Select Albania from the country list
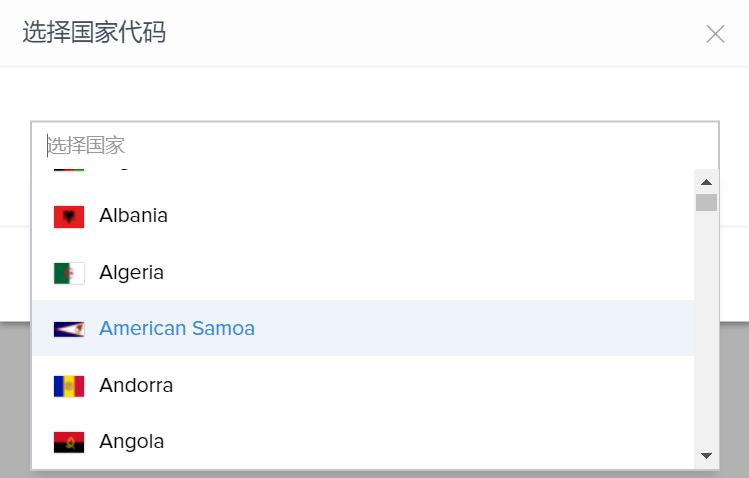This screenshot has height=478, width=749. [133, 216]
